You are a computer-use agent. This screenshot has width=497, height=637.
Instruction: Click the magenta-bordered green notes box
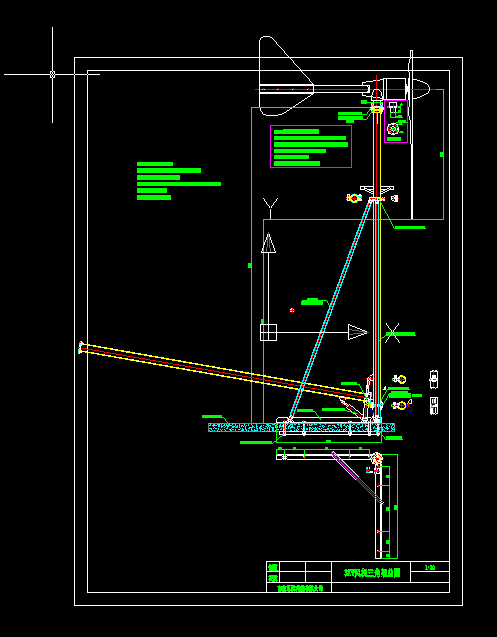coord(311,146)
